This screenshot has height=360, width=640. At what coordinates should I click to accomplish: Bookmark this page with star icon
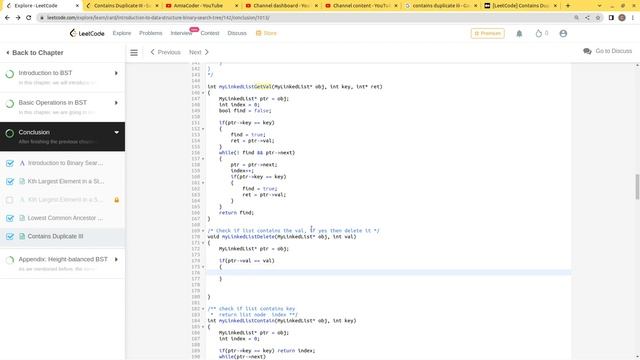pyautogui.click(x=598, y=18)
